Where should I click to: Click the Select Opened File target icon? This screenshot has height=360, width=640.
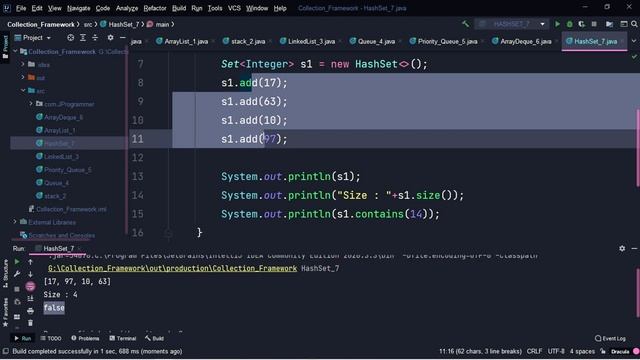(71, 38)
